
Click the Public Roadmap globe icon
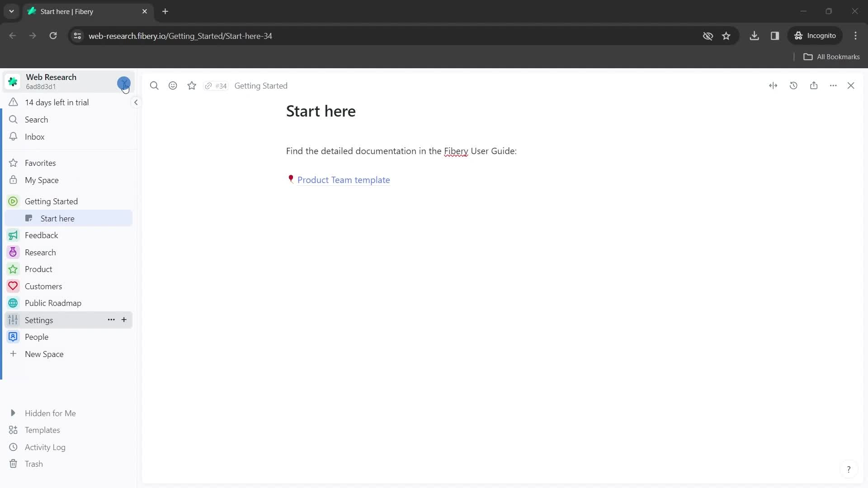pyautogui.click(x=13, y=303)
